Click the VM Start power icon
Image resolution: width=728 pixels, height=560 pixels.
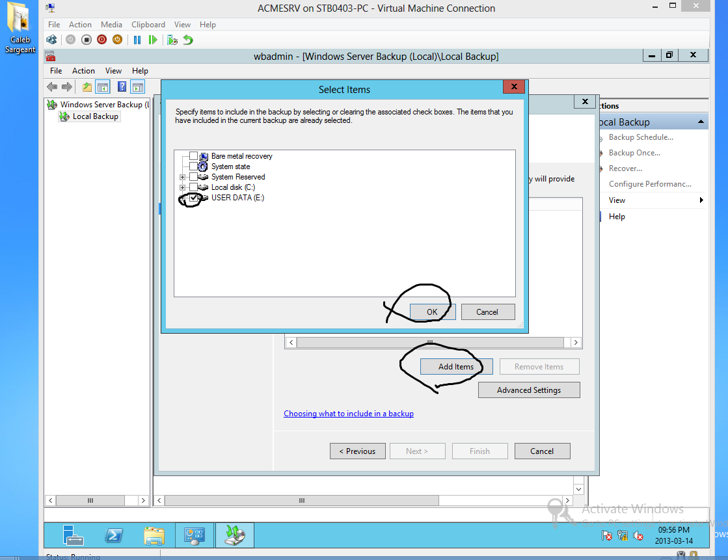point(70,40)
